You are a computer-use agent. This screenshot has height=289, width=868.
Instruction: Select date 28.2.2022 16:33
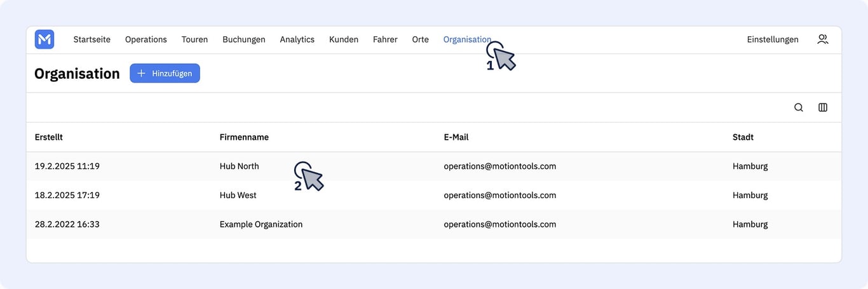click(67, 224)
